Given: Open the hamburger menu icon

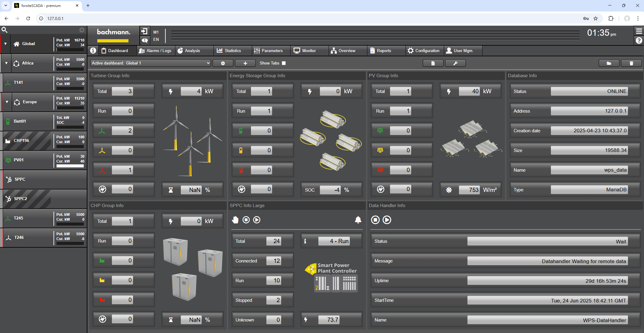Looking at the screenshot, I should [639, 31].
